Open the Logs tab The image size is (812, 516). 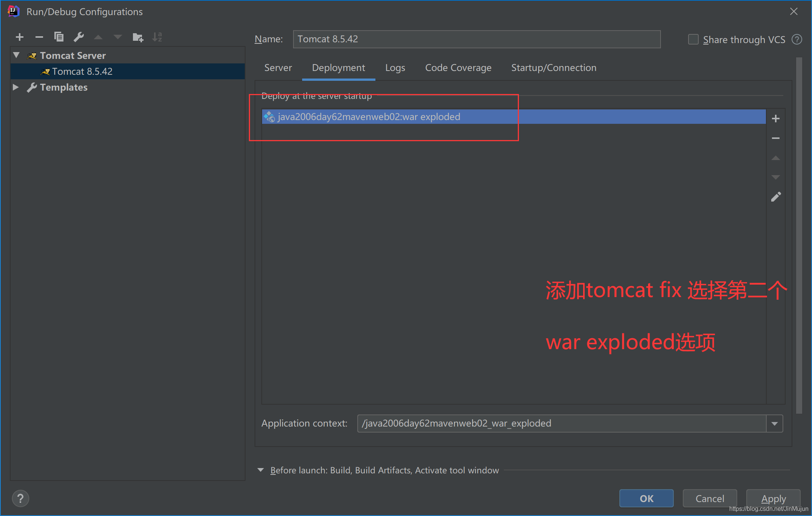coord(395,68)
